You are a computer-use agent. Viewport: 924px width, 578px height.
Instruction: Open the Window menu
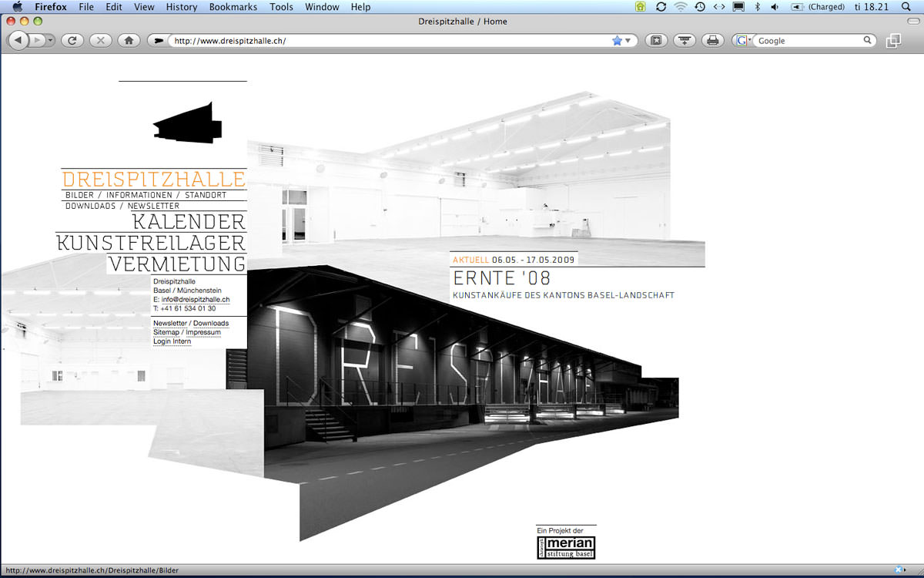pos(322,7)
